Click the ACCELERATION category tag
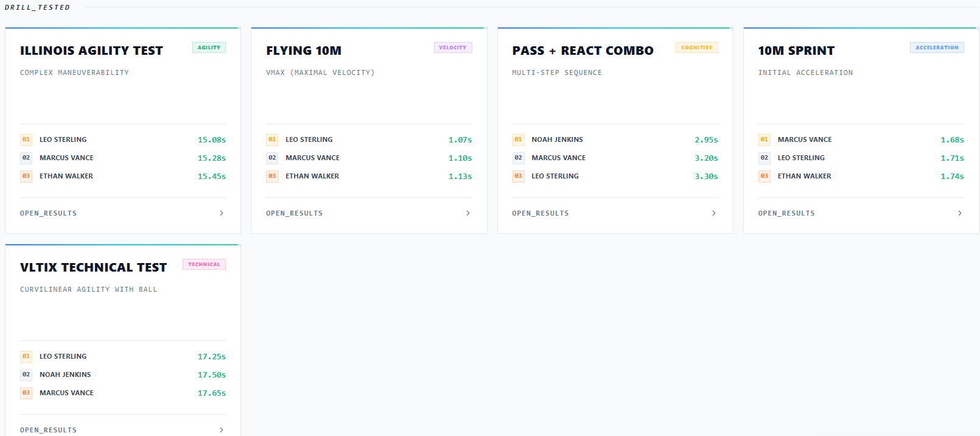Screen dimensions: 980x436 click(937, 47)
